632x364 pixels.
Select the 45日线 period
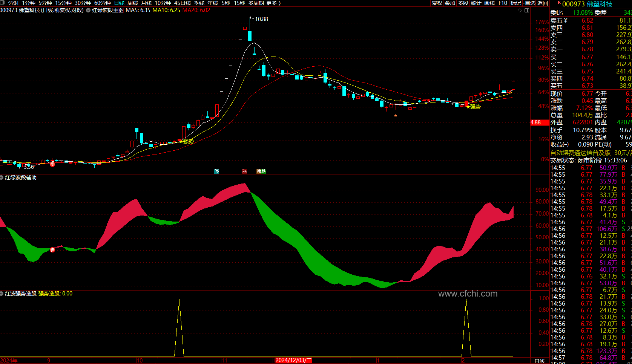click(x=183, y=3)
